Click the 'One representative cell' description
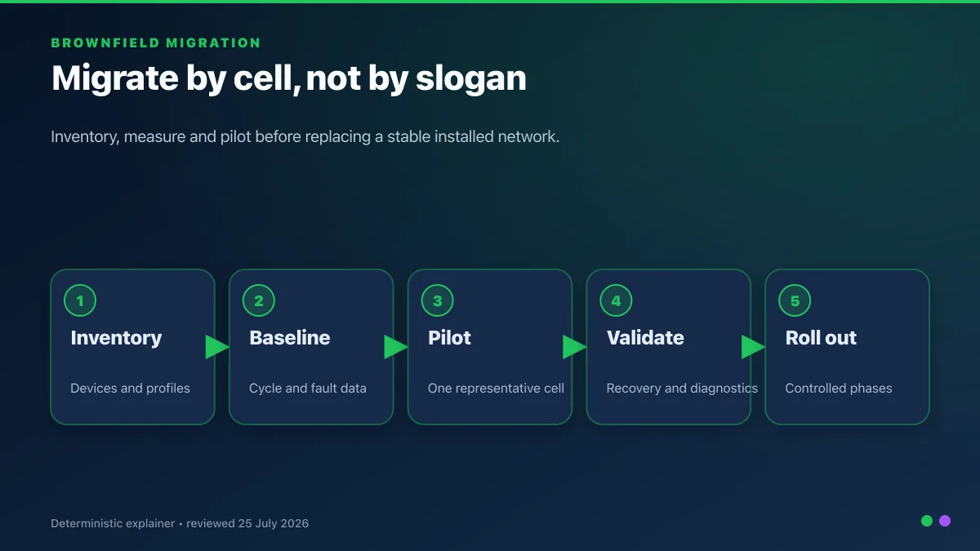The width and height of the screenshot is (980, 551). click(x=496, y=389)
